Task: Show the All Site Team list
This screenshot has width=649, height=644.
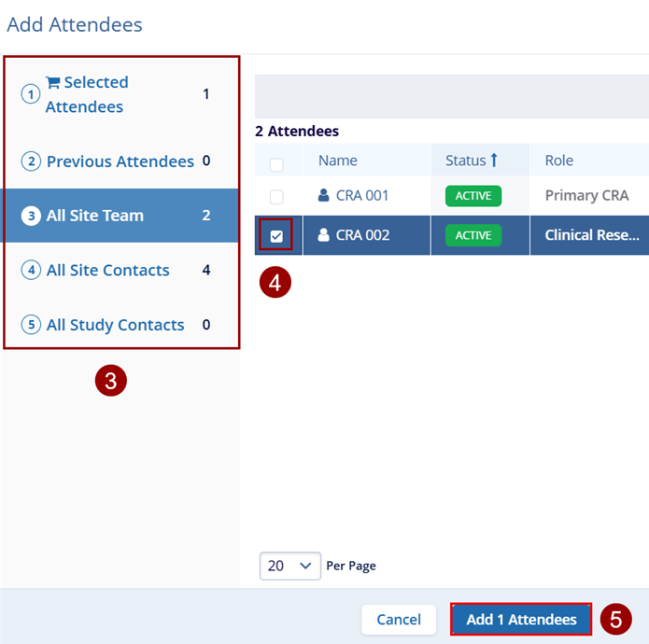Action: pos(95,216)
